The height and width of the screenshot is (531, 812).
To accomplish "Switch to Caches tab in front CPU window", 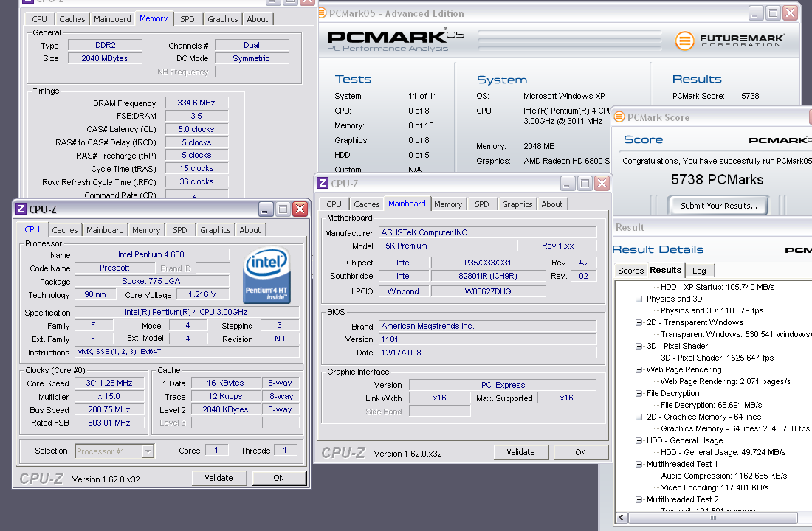I will tap(65, 230).
